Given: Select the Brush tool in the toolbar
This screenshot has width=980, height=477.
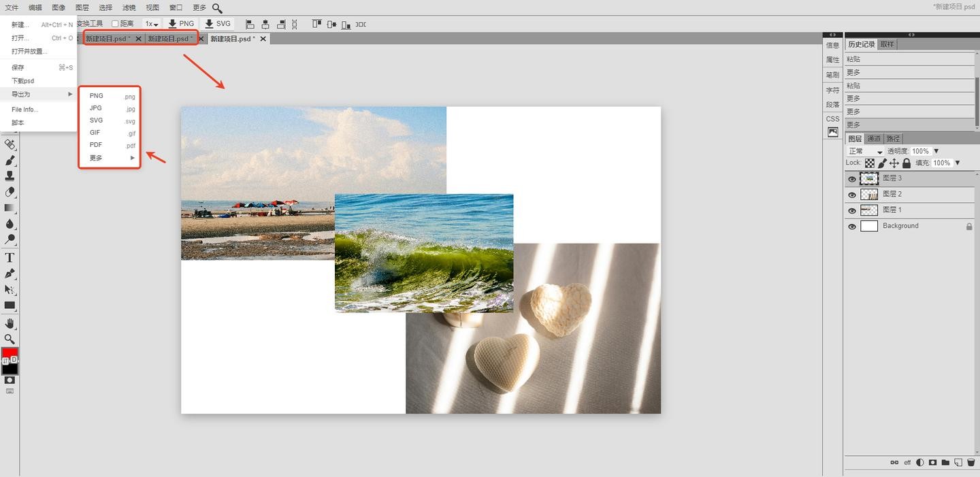Looking at the screenshot, I should (10, 161).
